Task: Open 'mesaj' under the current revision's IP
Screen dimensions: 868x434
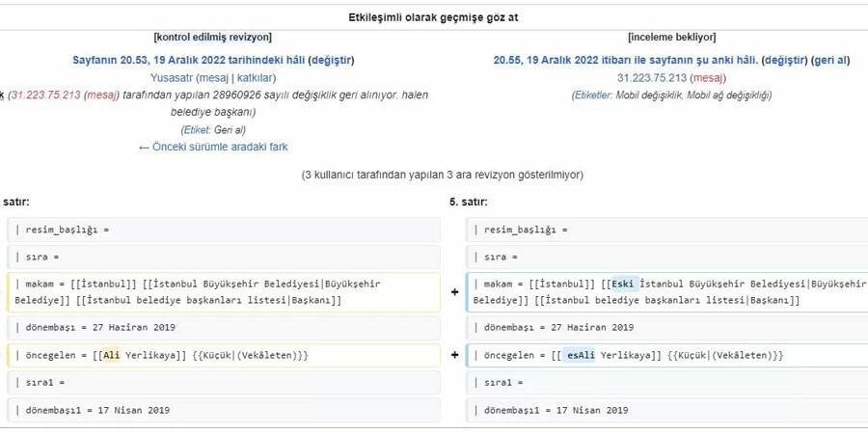Action: (x=707, y=77)
